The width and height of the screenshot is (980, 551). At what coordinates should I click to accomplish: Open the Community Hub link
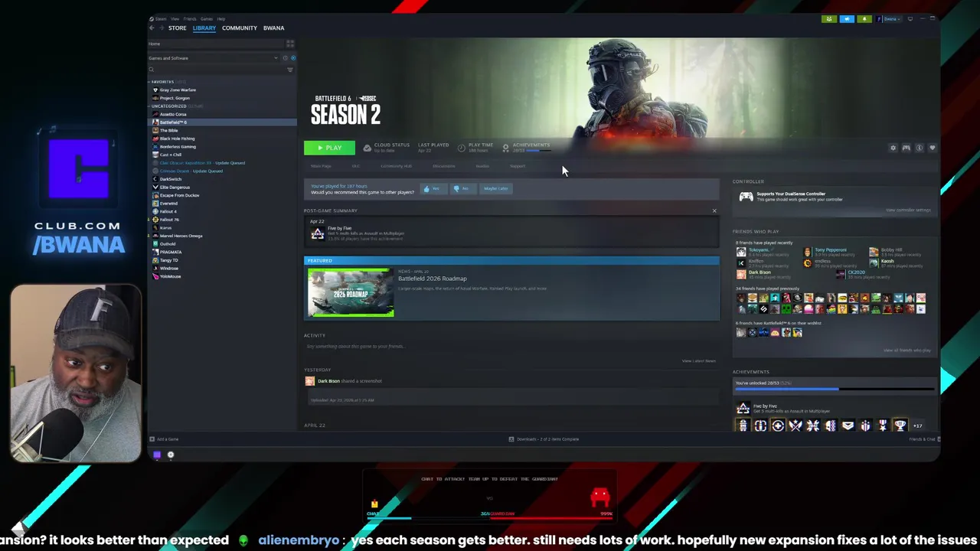(x=396, y=166)
